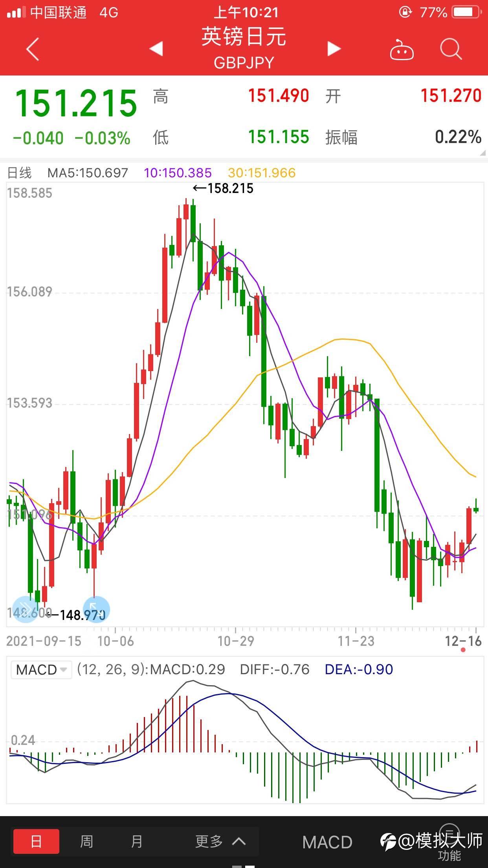Expand quote details corner triangle
The width and height of the screenshot is (488, 868).
click(483, 153)
